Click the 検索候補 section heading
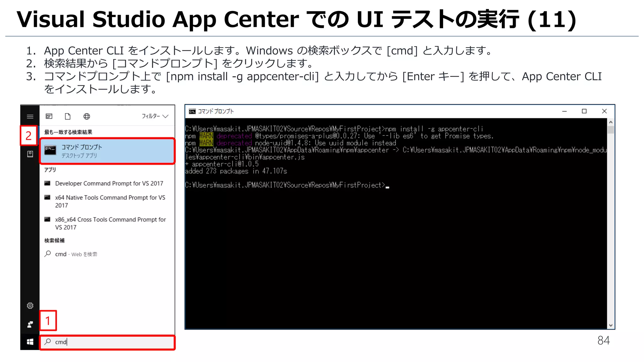The image size is (644, 362). click(x=54, y=240)
